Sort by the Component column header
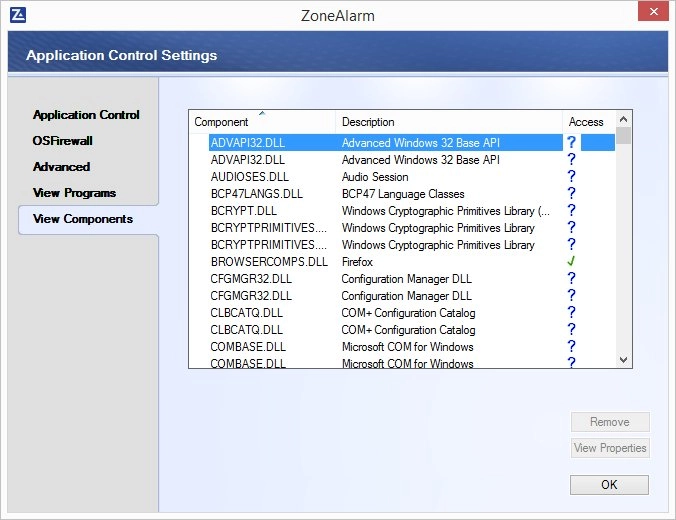676x520 pixels. click(262, 122)
